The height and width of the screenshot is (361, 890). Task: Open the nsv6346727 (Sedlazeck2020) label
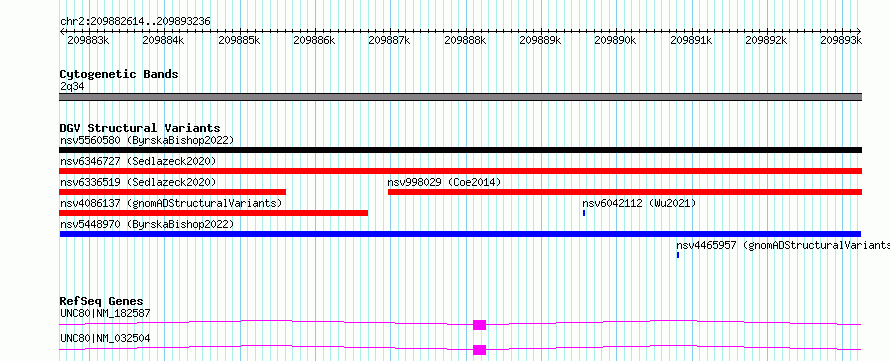[138, 161]
